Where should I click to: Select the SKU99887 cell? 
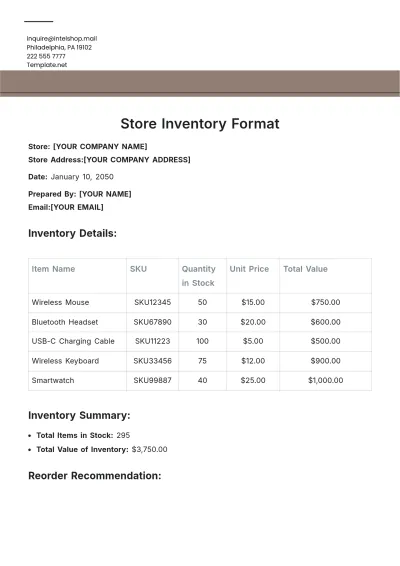pos(152,380)
